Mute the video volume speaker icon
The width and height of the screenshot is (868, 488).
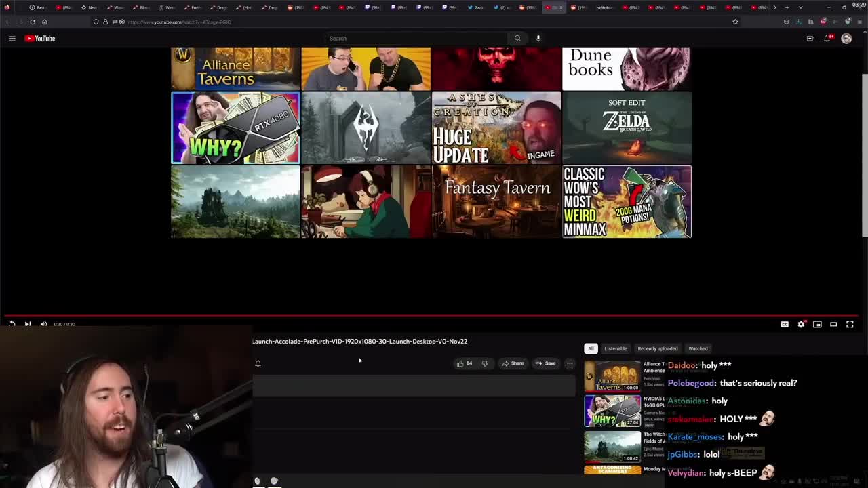coord(43,324)
